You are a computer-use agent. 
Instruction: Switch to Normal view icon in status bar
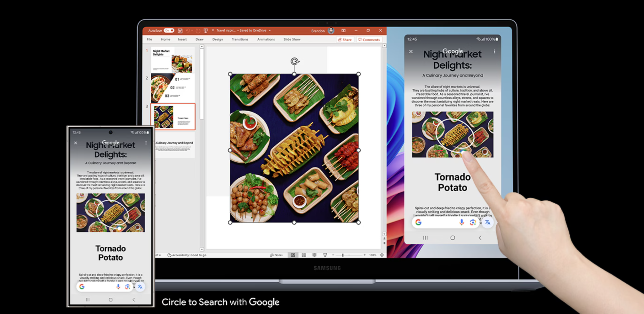tap(293, 255)
